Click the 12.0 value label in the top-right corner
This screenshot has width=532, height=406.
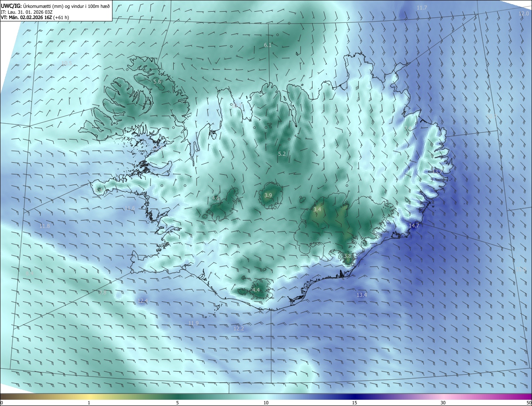point(524,14)
